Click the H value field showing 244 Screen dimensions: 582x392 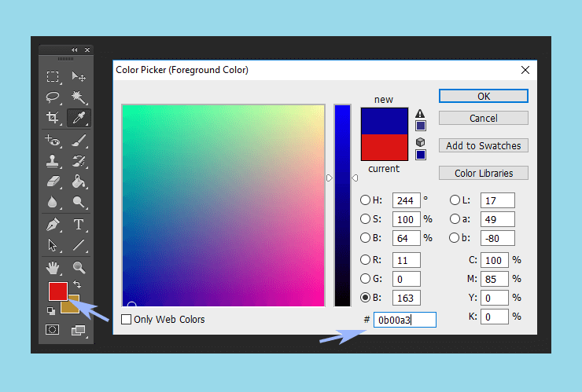coord(407,200)
